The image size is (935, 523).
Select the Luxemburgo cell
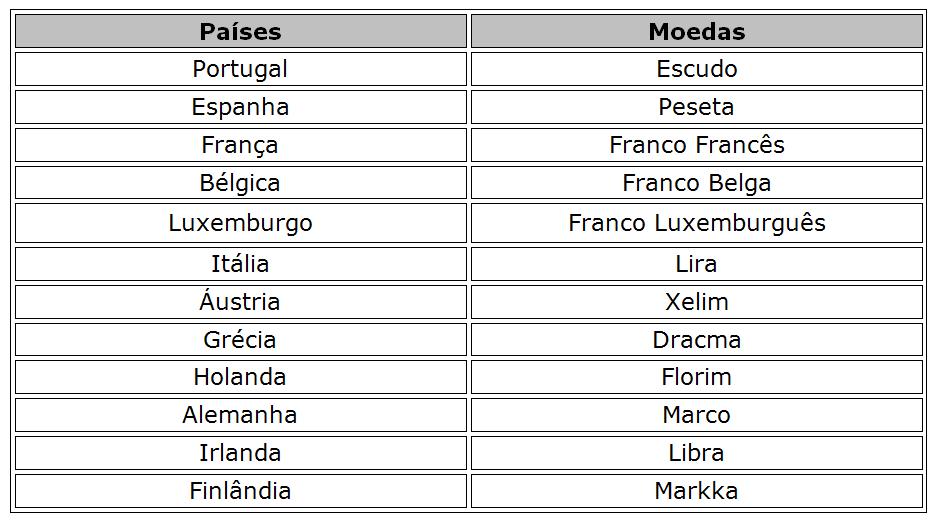tap(240, 223)
